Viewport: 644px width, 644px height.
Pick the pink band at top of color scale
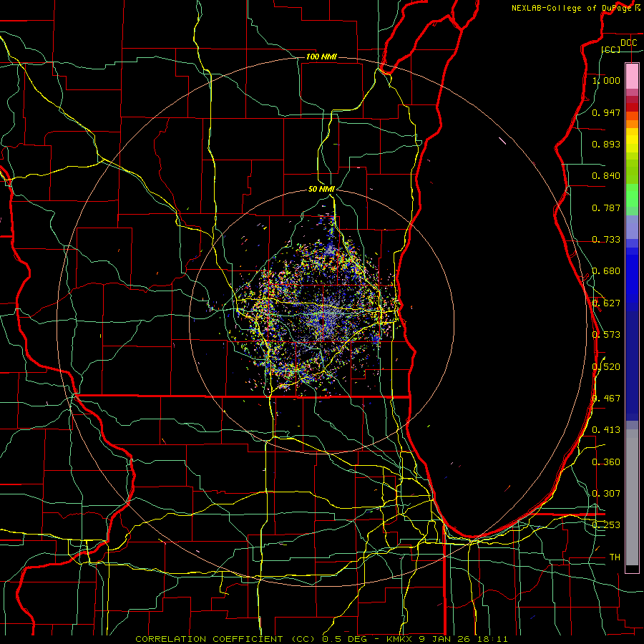632,76
